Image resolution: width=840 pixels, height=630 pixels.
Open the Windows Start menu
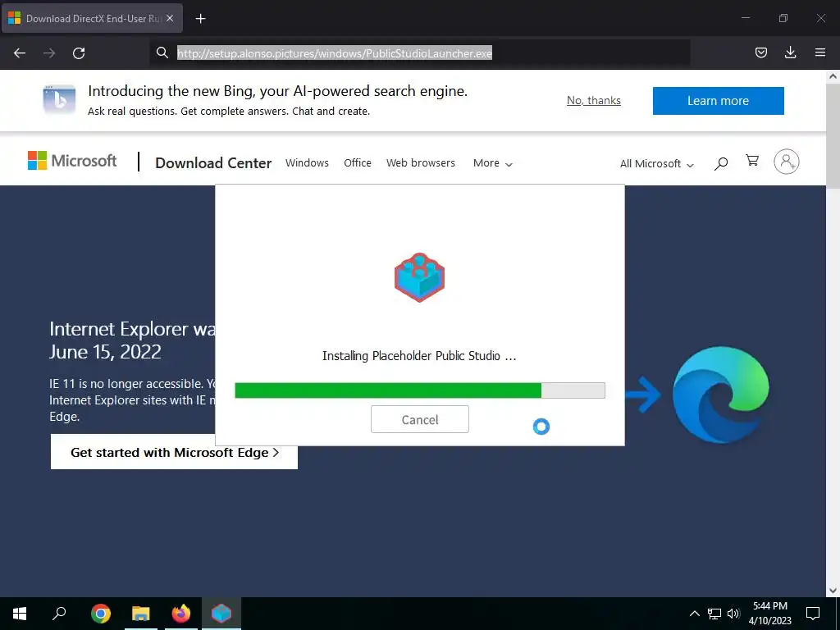click(20, 614)
